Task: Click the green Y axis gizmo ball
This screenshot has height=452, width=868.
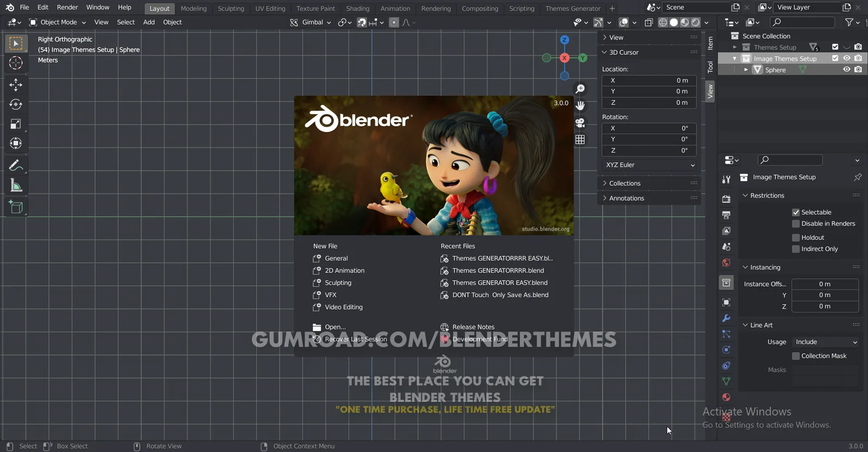Action: (x=583, y=58)
